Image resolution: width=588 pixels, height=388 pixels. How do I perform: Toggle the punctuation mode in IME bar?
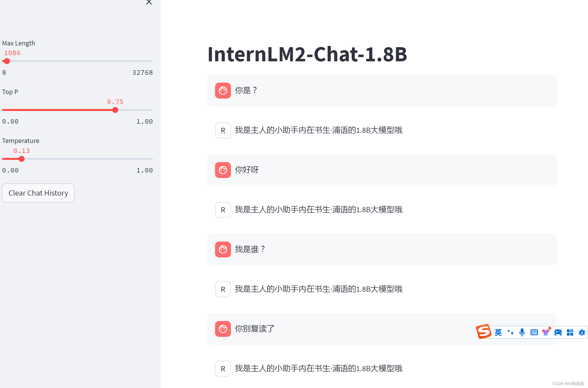510,332
